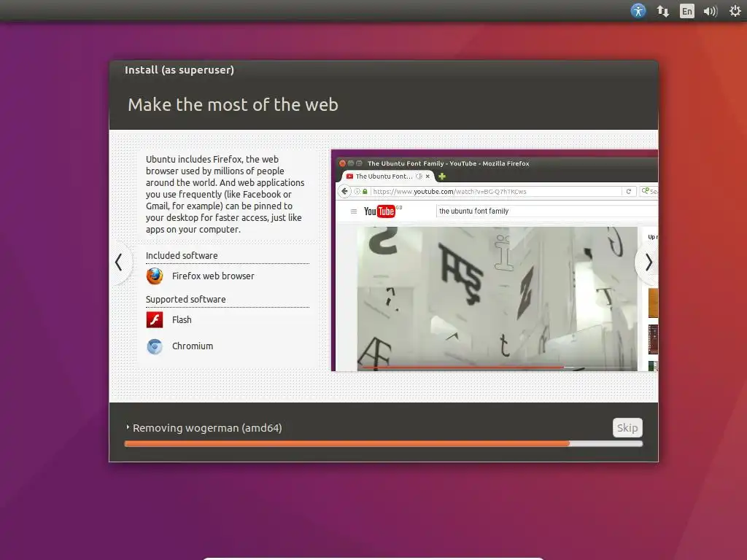The height and width of the screenshot is (560, 747).
Task: Open the system power gear menu
Action: tap(735, 10)
